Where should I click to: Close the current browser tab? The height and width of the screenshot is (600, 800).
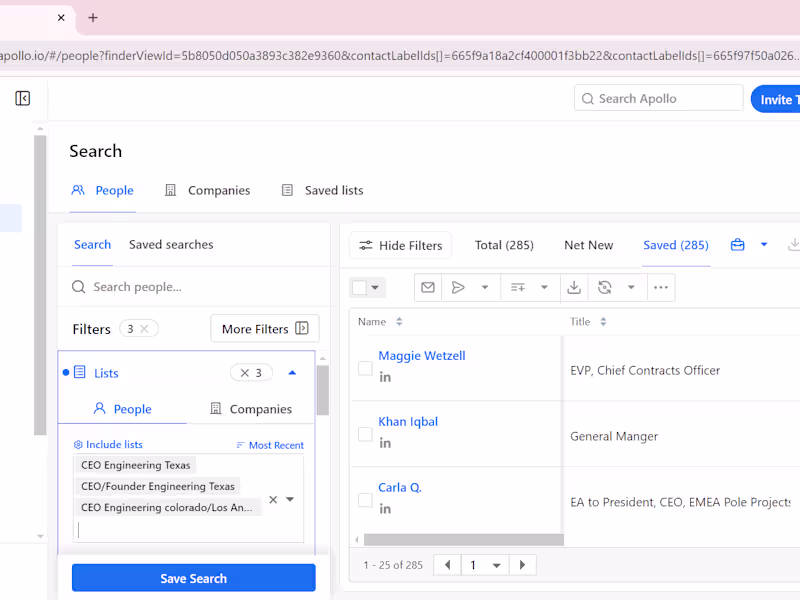tap(61, 18)
